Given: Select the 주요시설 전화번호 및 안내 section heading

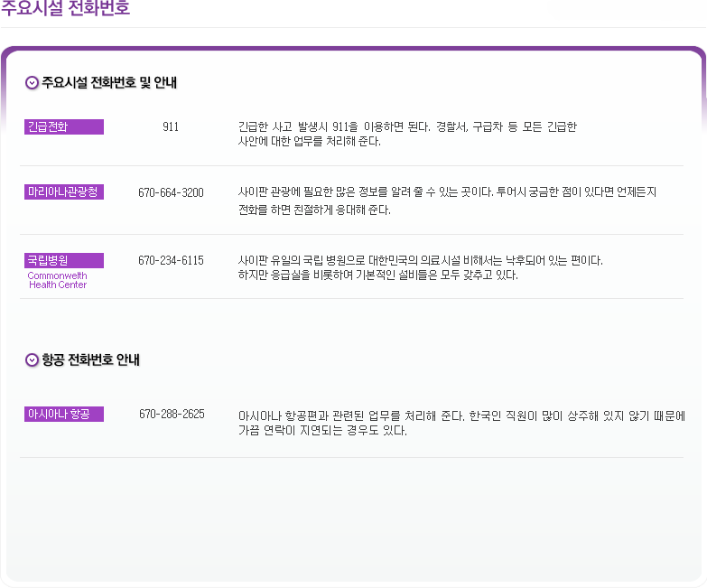Looking at the screenshot, I should pos(109,83).
